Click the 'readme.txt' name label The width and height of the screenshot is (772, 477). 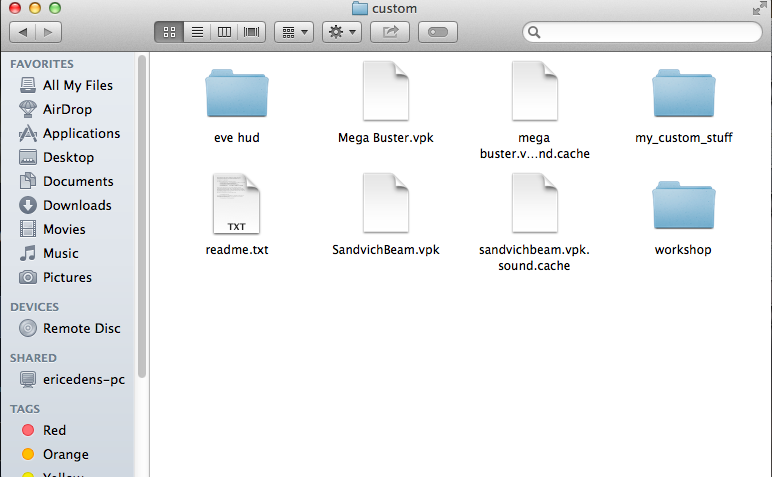[x=237, y=250]
